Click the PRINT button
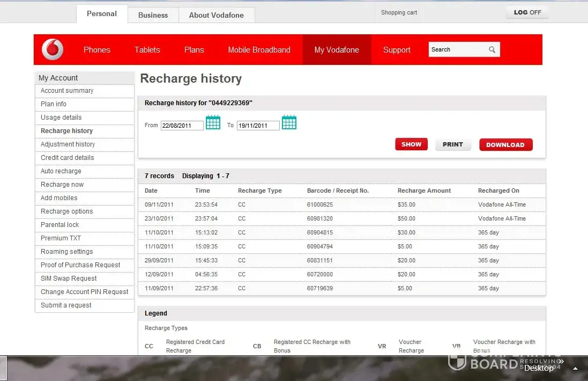This screenshot has width=588, height=381. coord(452,144)
